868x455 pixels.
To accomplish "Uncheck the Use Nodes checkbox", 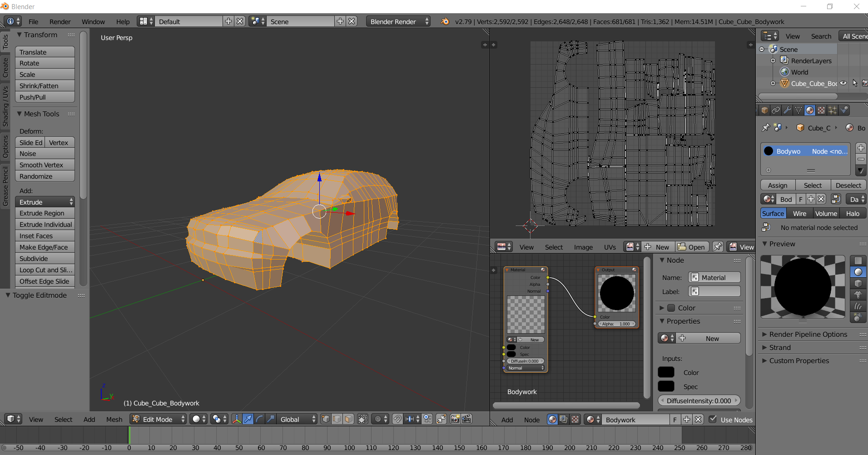I will (713, 420).
